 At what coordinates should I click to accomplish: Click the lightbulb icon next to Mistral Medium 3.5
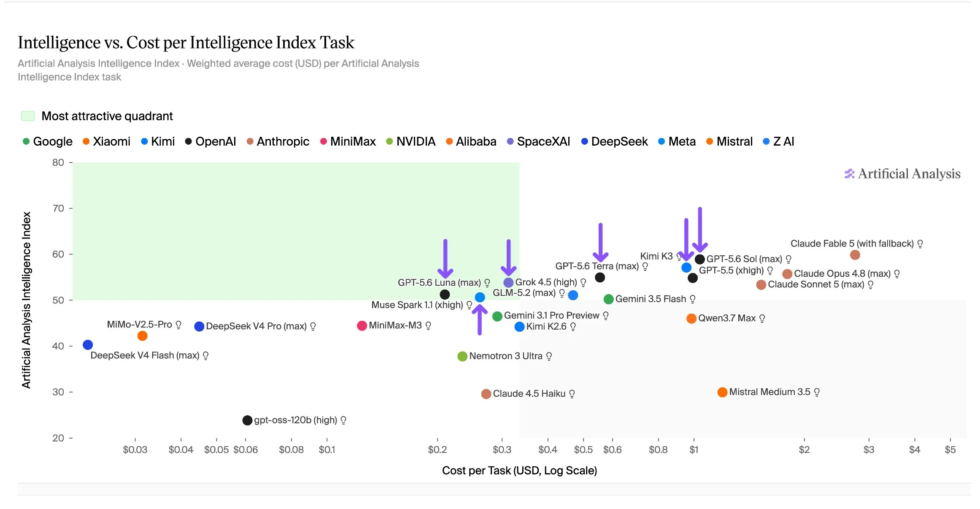tap(817, 392)
